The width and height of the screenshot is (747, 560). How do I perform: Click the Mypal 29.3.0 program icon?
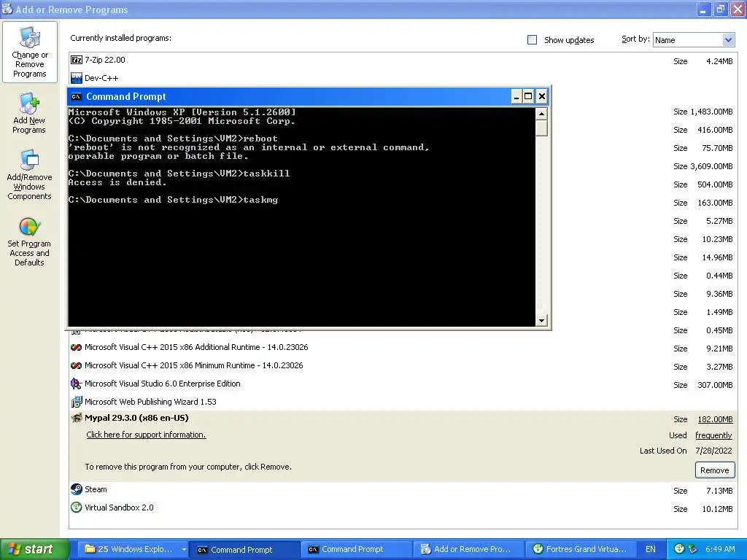[76, 418]
